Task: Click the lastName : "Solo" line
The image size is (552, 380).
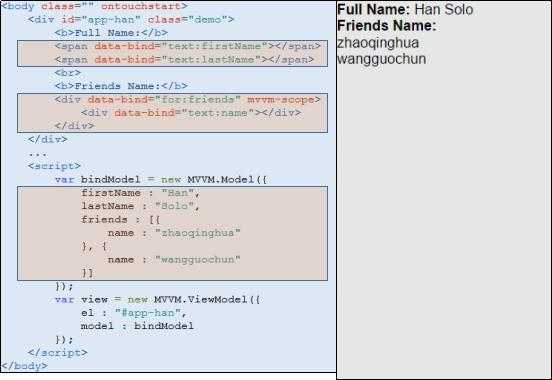Action: (x=141, y=206)
